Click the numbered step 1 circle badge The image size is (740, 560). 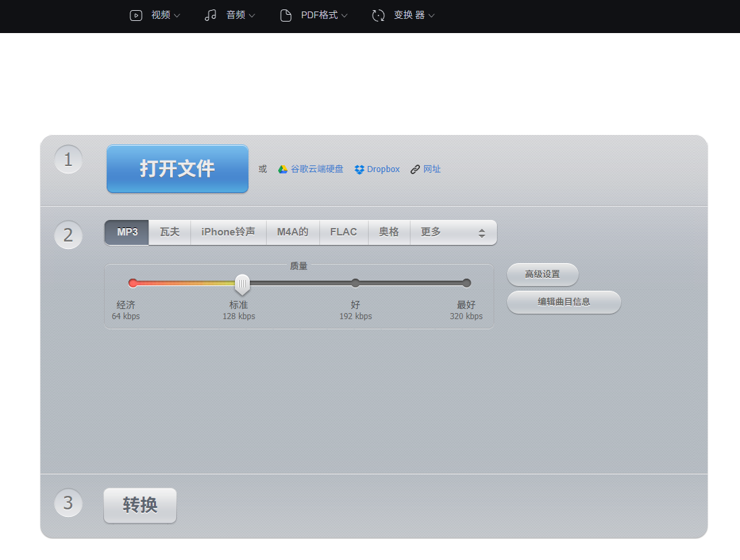(x=68, y=159)
